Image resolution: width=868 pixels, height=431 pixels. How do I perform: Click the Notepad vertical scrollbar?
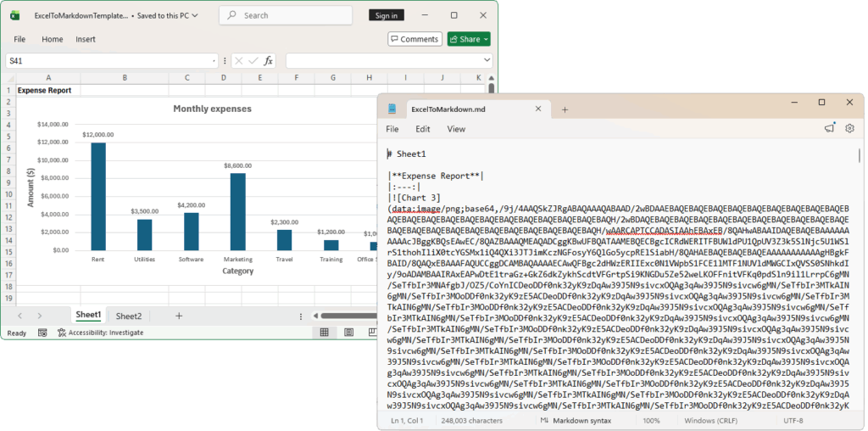click(860, 154)
